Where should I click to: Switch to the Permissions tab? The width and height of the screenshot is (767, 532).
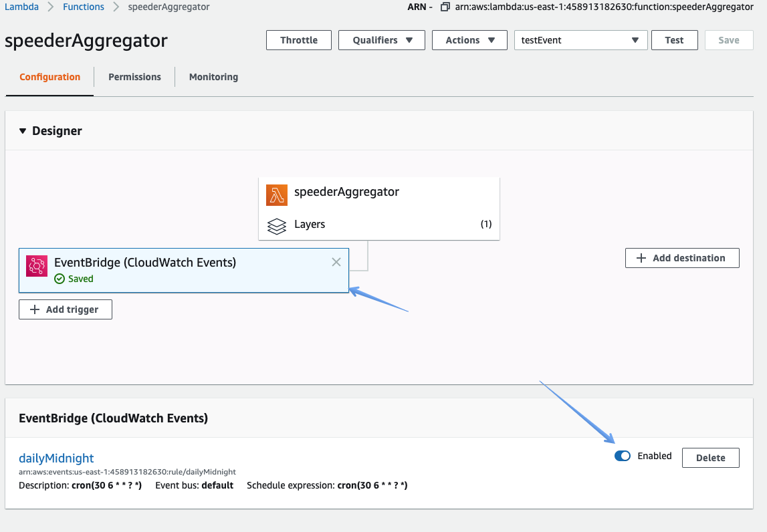(134, 77)
